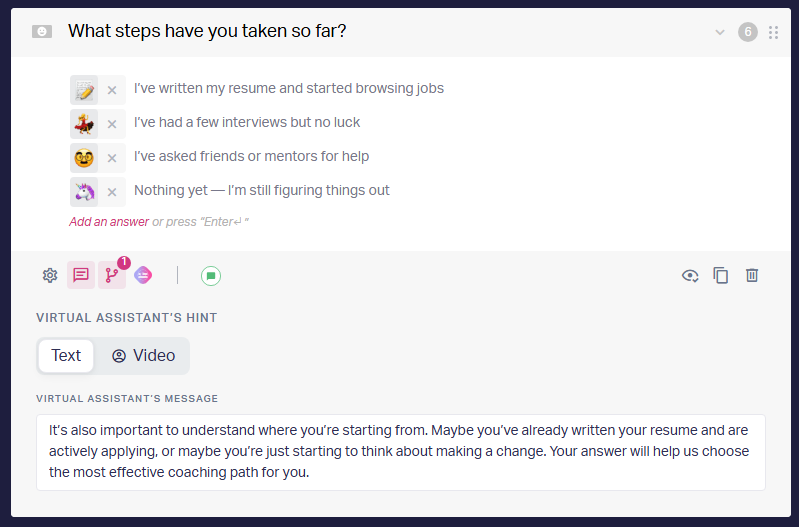Screen dimensions: 799x527
Task: Click the "Add an answer" link
Action: click(x=109, y=222)
